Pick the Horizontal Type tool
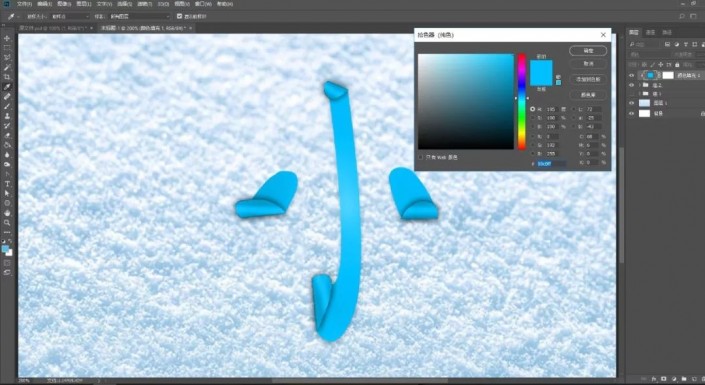The width and height of the screenshot is (705, 385). click(7, 184)
